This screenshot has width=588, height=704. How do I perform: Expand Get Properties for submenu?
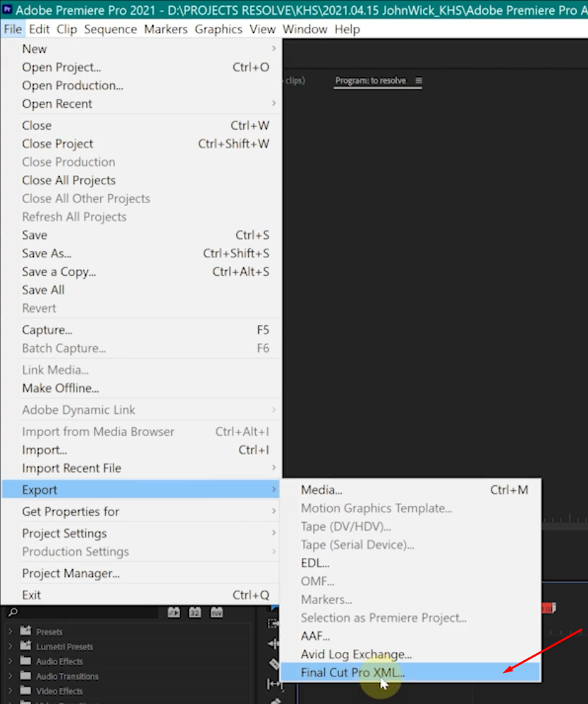pyautogui.click(x=141, y=511)
